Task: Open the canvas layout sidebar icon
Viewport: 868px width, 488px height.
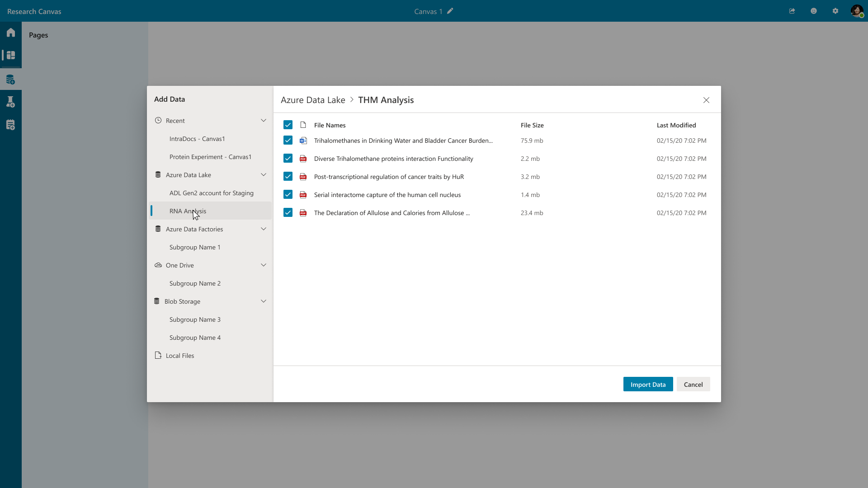Action: [11, 55]
